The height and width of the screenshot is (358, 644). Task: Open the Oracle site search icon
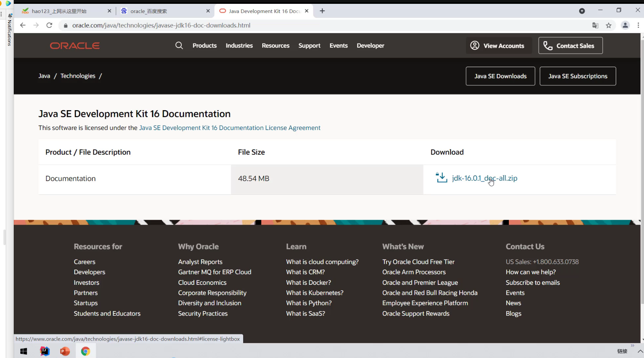click(x=179, y=46)
